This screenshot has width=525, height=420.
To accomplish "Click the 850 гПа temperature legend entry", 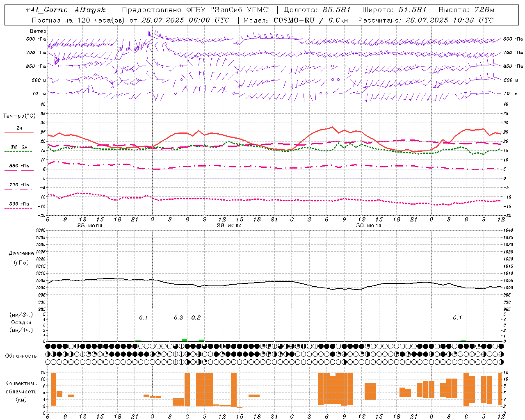I will [19, 166].
